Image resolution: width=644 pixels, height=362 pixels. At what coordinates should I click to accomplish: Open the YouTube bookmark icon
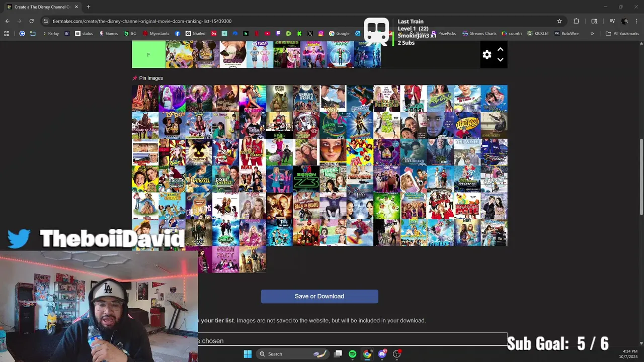[267, 34]
